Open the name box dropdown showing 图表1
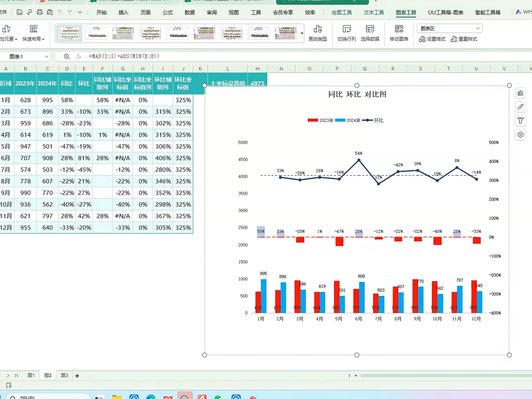The image size is (532, 399). (x=47, y=57)
